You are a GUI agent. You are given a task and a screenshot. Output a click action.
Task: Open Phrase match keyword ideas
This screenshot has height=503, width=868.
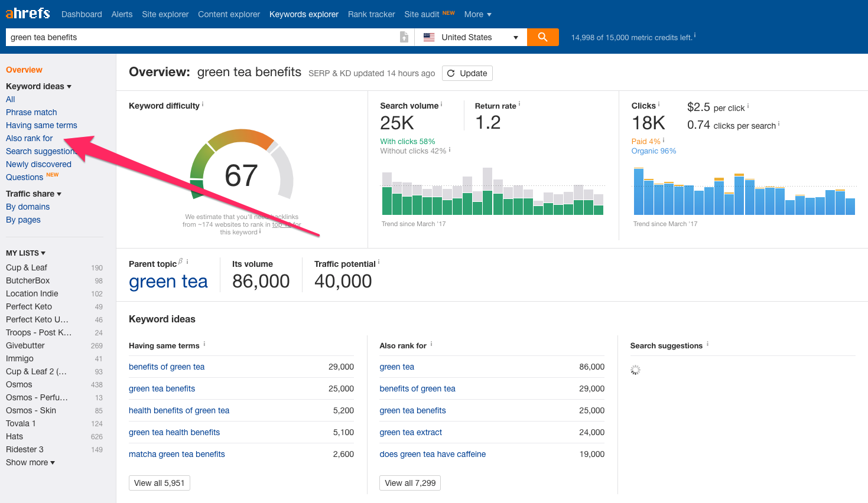pyautogui.click(x=31, y=112)
